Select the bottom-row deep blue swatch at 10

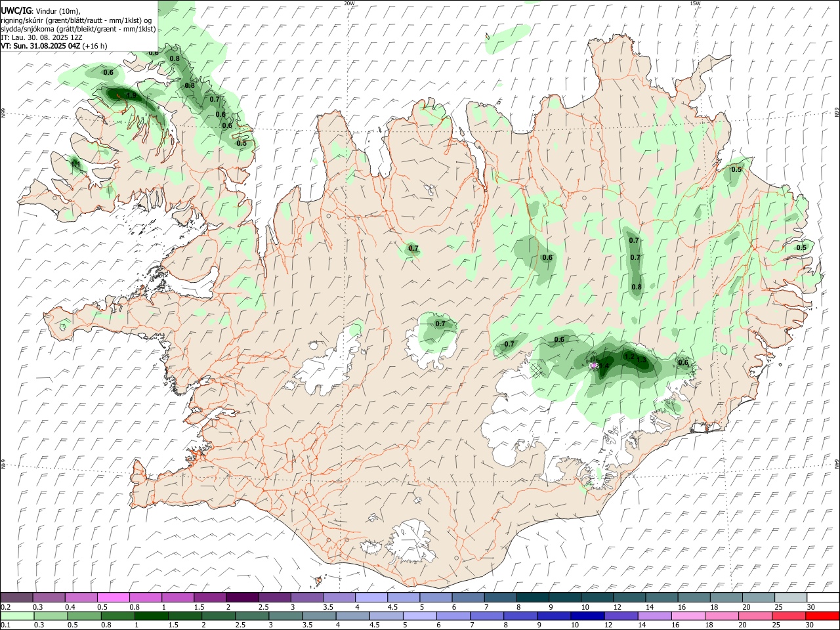click(x=587, y=616)
